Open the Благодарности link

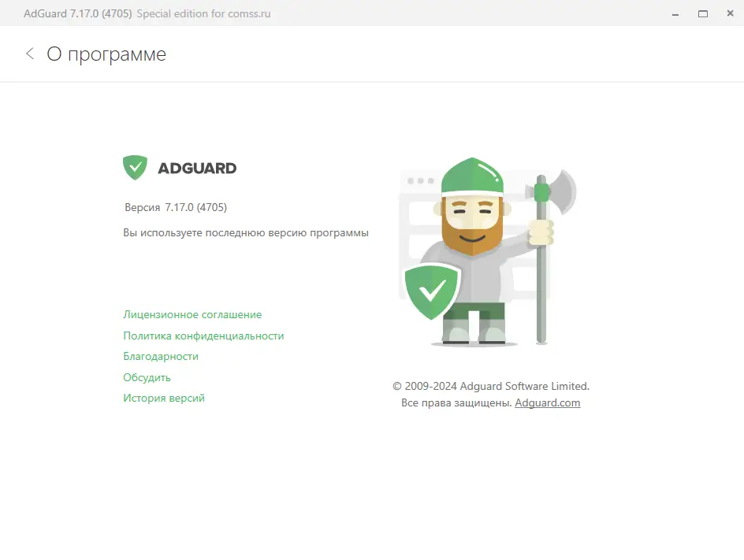161,357
